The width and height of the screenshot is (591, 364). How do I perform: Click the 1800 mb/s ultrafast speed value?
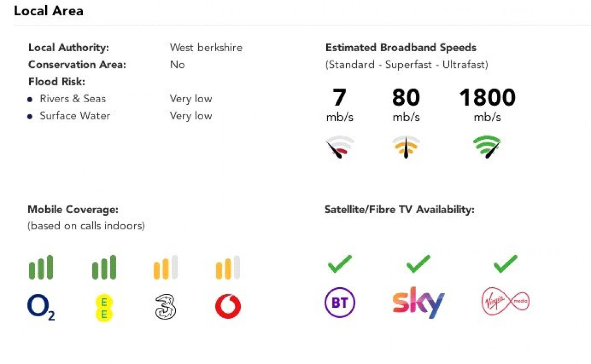[487, 98]
